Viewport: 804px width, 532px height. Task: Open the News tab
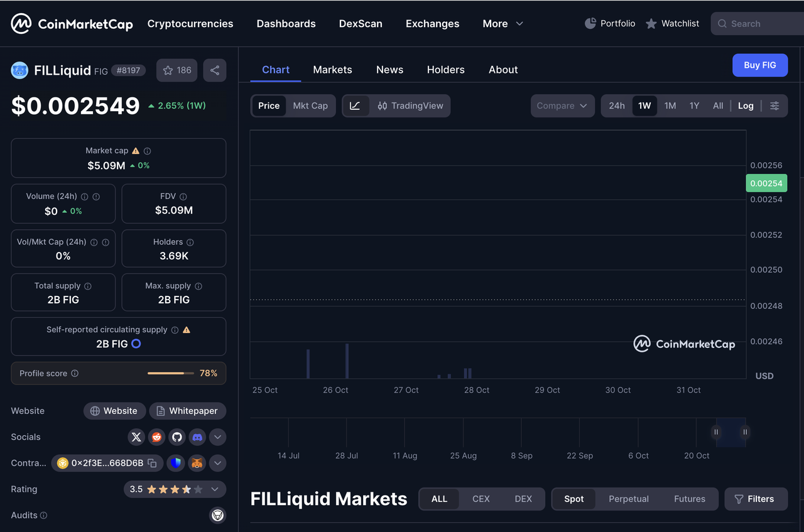[x=389, y=70]
